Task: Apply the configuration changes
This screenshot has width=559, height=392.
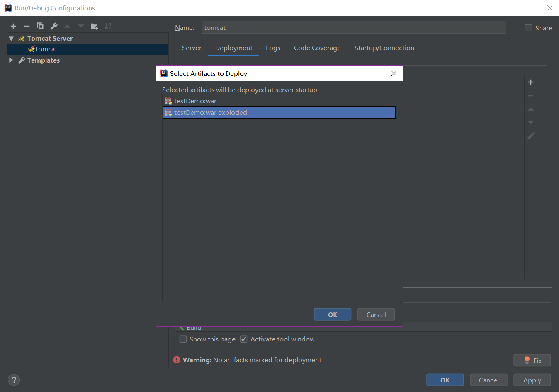Action: pos(532,380)
